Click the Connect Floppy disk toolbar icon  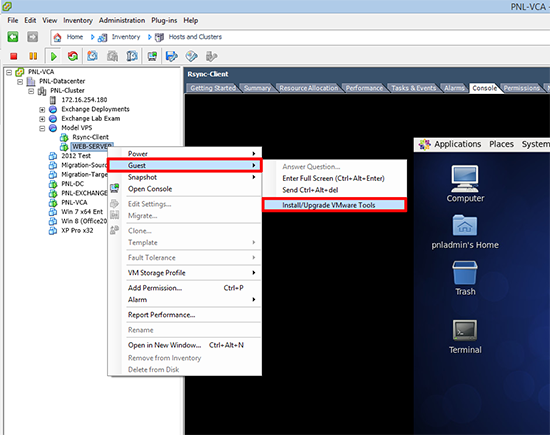coord(172,56)
